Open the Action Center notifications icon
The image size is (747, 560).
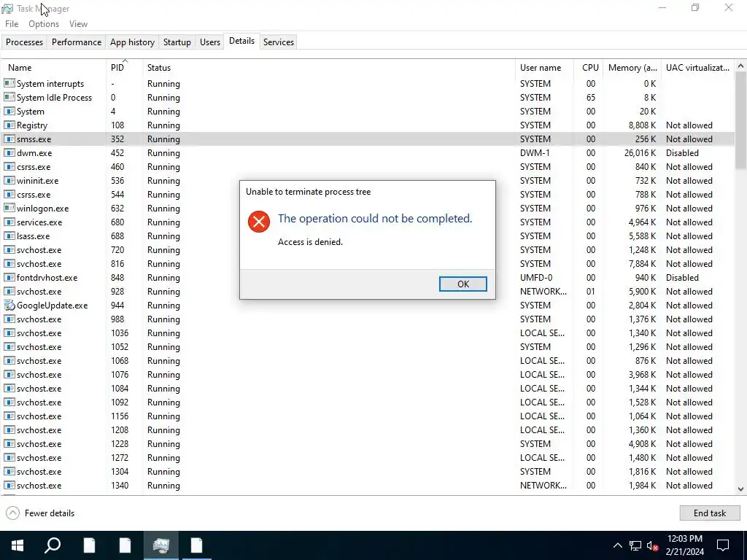click(x=723, y=545)
